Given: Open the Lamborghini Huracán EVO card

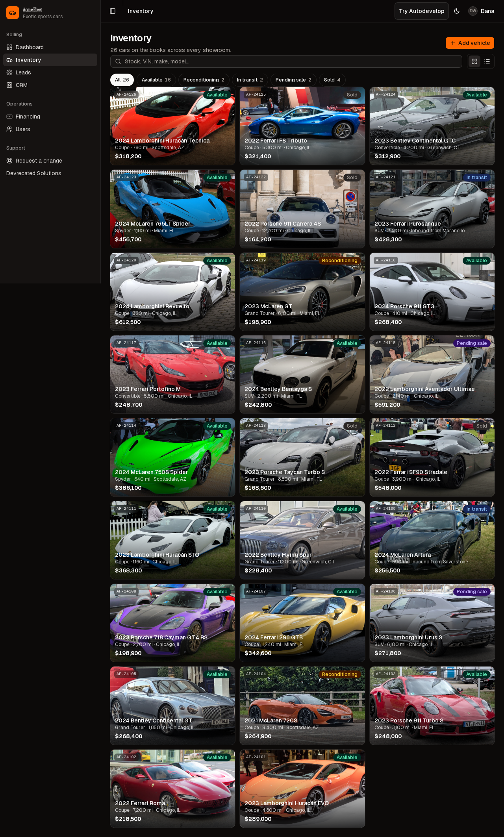Looking at the screenshot, I should [x=302, y=789].
